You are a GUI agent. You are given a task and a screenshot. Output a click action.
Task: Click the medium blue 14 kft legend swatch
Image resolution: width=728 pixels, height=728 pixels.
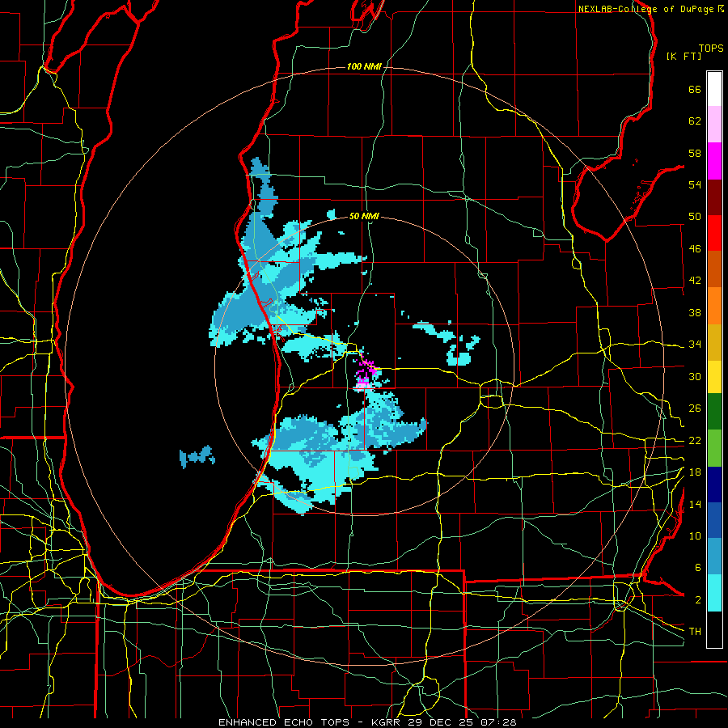(714, 520)
